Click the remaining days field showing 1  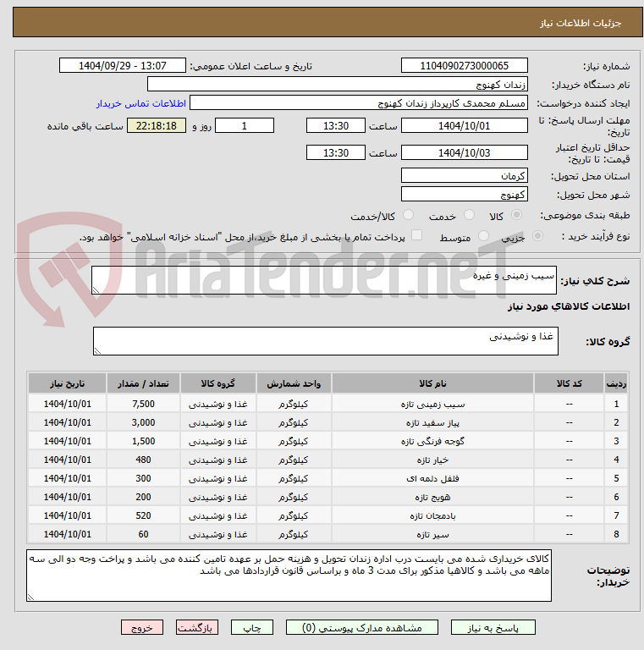click(245, 125)
